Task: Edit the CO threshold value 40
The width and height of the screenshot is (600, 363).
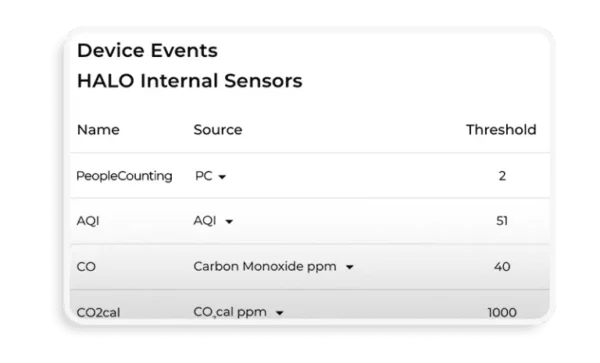Action: (x=502, y=267)
